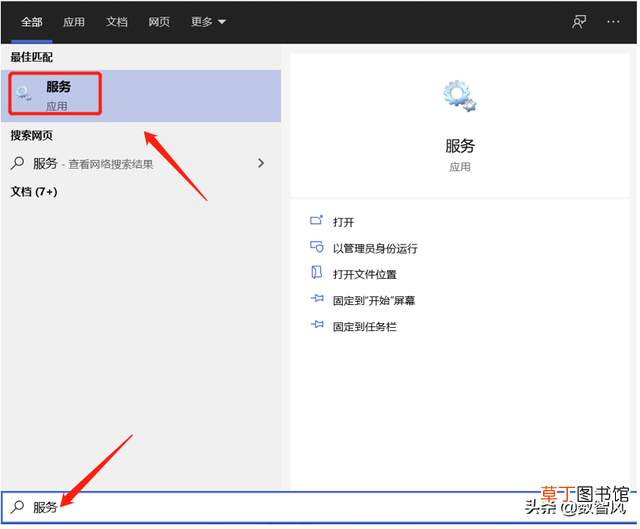
Task: Choose 固定到任务栏
Action: (364, 327)
